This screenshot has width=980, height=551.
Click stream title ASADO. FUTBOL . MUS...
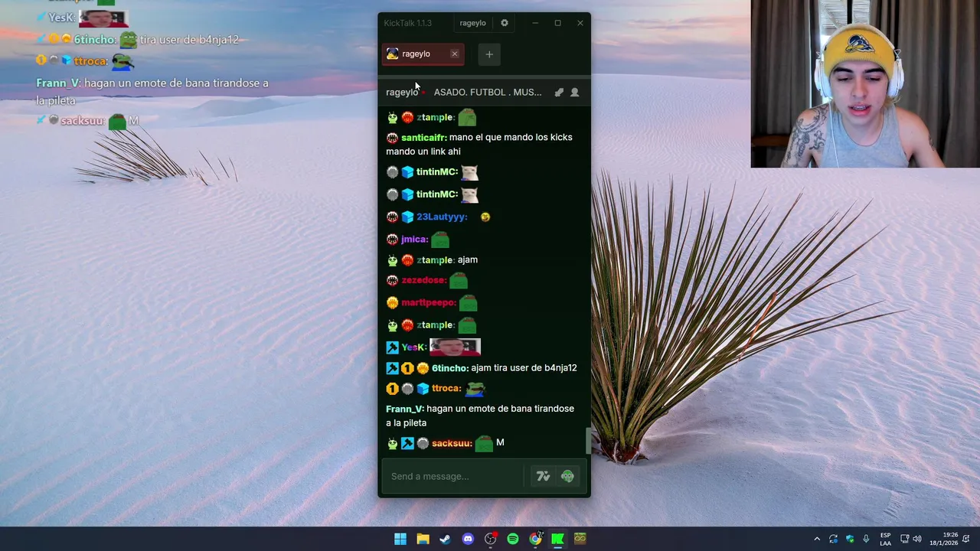point(488,92)
